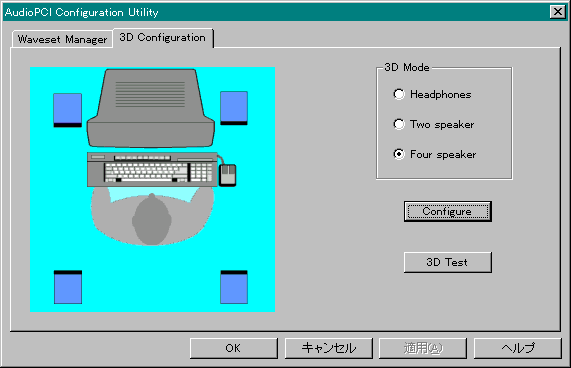This screenshot has height=368, width=571.
Task: Close the AudioPCI Configuration Utility window
Action: (558, 12)
